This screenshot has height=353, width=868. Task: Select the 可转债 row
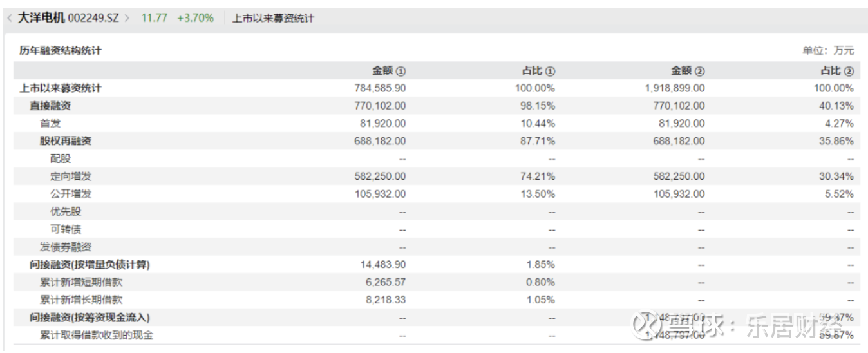(66, 229)
